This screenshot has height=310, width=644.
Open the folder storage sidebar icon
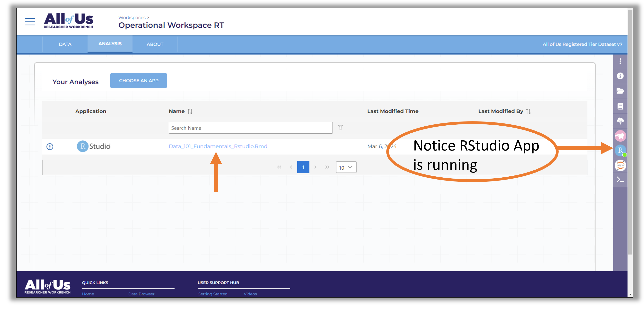620,91
